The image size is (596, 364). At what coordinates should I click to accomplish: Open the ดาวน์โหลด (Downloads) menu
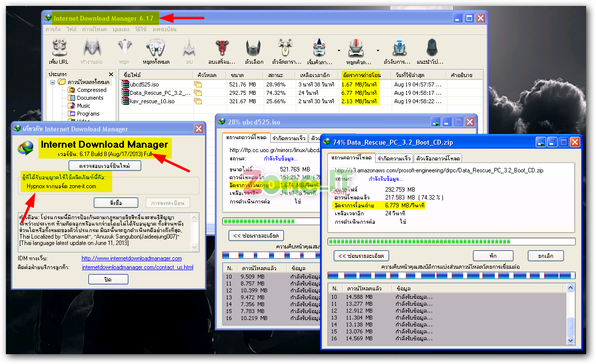[x=94, y=30]
